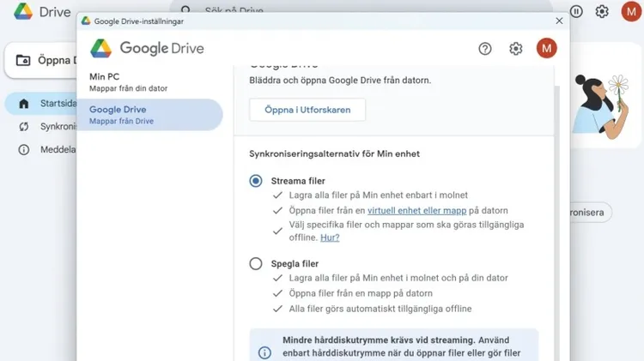This screenshot has height=361, width=644.
Task: Close the Google Drive-inställningar dialog
Action: coord(560,20)
